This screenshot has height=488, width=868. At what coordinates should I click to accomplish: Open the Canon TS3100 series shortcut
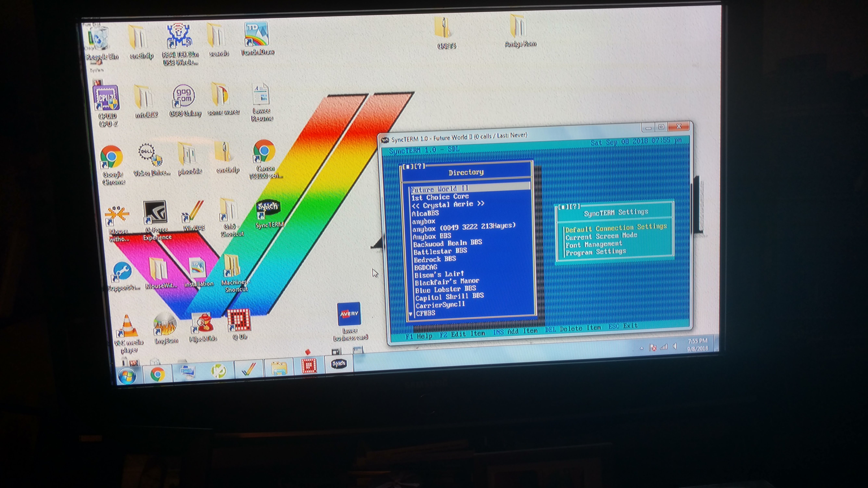[x=265, y=159]
